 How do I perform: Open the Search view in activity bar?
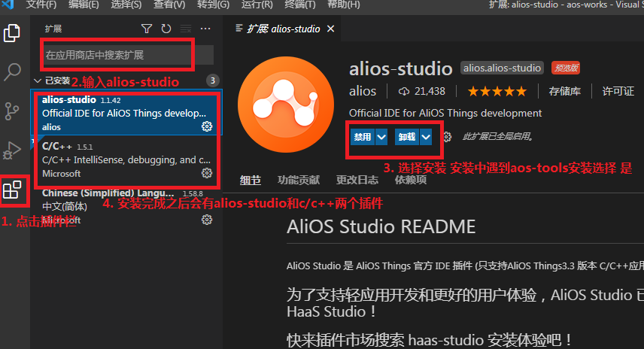pyautogui.click(x=12, y=72)
